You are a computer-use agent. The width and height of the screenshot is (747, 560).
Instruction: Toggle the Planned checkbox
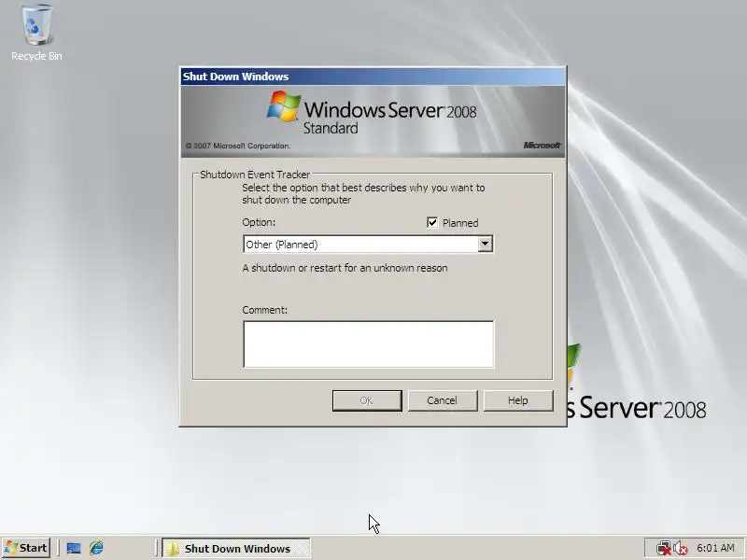click(432, 222)
